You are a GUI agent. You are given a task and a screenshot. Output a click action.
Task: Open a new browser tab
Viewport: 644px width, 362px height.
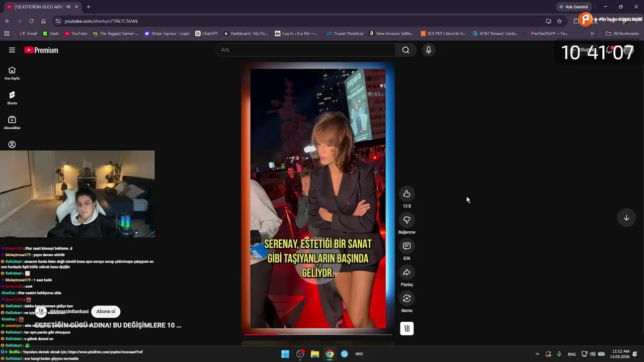click(89, 7)
